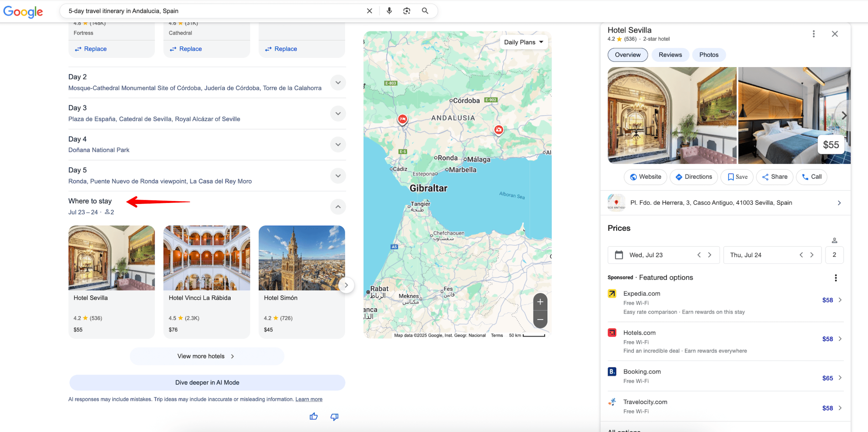The height and width of the screenshot is (432, 868).
Task: Expand Day 3 itinerary
Action: click(338, 114)
